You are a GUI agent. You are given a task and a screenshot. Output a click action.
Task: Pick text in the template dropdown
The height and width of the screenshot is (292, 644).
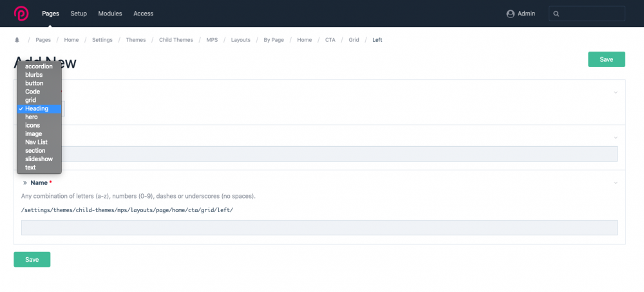tap(39, 168)
